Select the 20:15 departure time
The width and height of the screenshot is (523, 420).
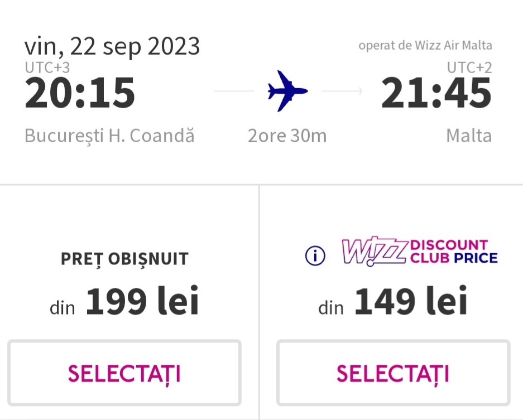tap(80, 93)
